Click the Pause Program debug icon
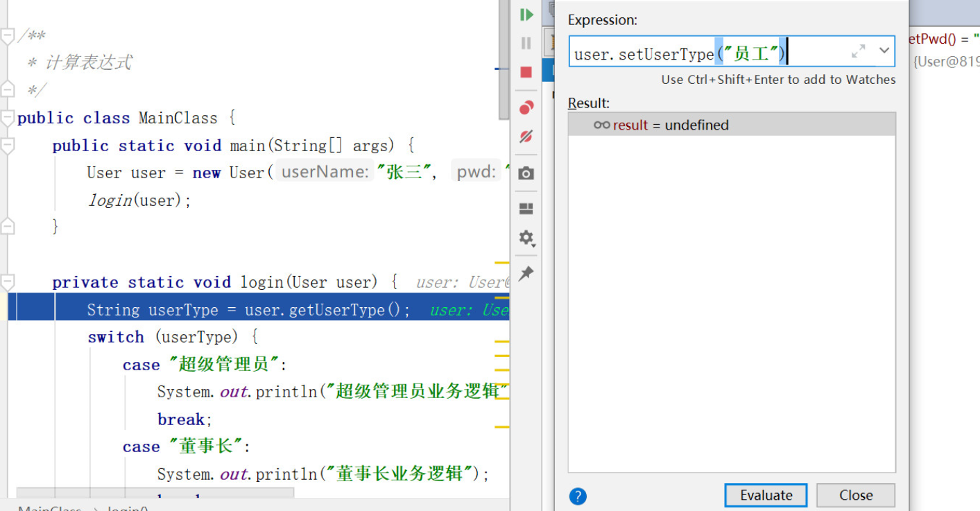The width and height of the screenshot is (980, 511). [x=526, y=43]
